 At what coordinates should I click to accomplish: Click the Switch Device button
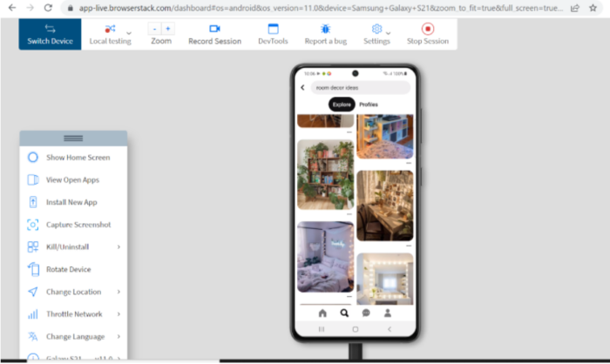point(50,34)
